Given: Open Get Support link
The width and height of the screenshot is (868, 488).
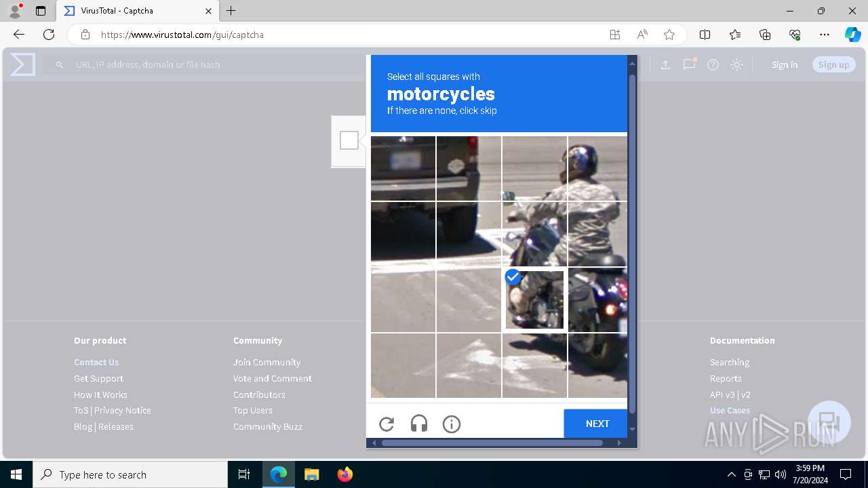Looking at the screenshot, I should [x=98, y=378].
